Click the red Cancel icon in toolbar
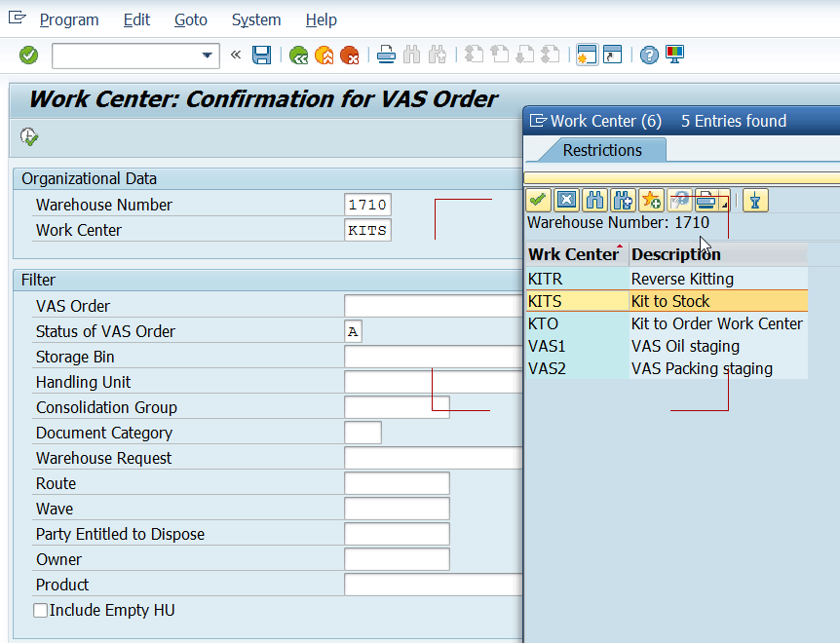 (350, 56)
